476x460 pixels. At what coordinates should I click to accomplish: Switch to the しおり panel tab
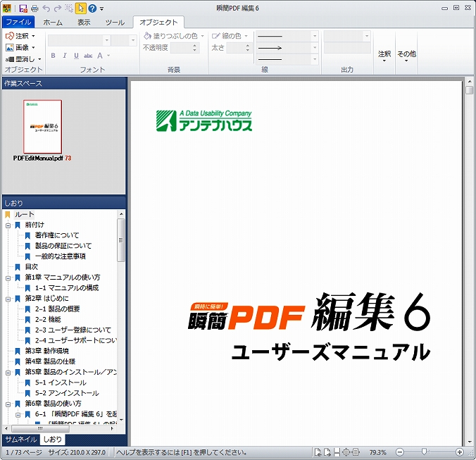(x=52, y=440)
